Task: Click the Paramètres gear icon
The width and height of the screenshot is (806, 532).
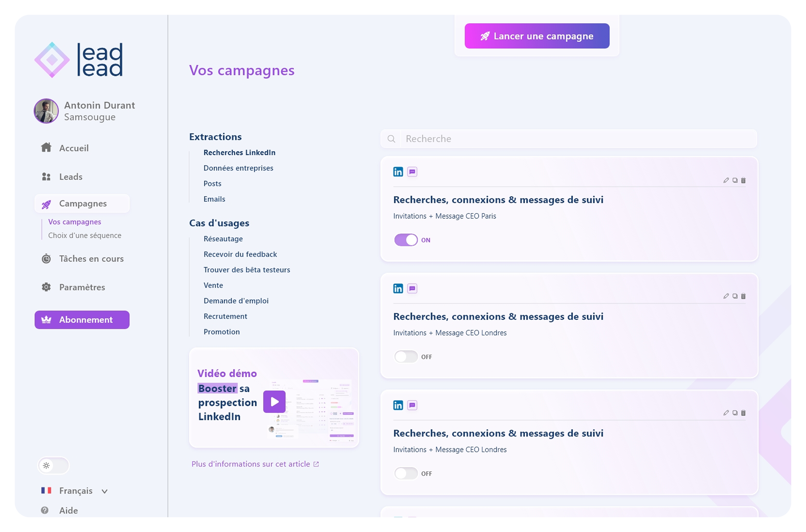Action: tap(46, 287)
